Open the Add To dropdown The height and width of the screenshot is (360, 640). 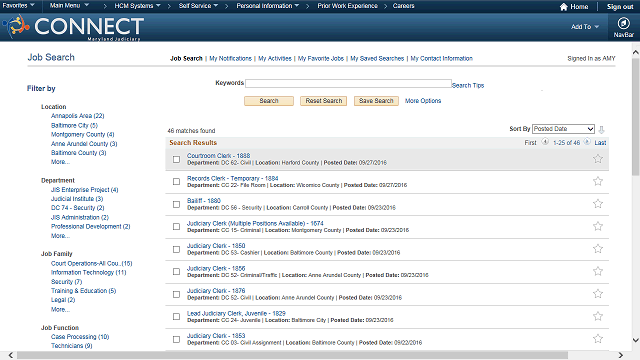(x=585, y=27)
